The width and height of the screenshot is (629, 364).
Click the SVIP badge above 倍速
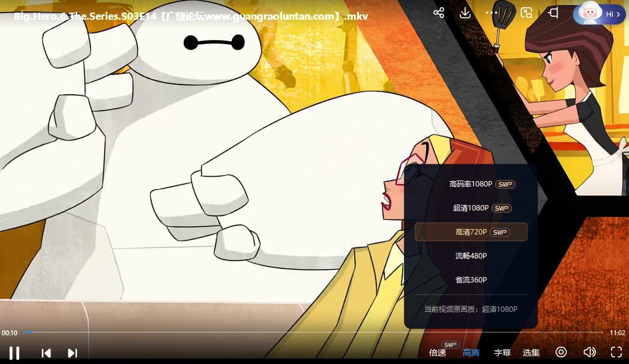pyautogui.click(x=450, y=345)
